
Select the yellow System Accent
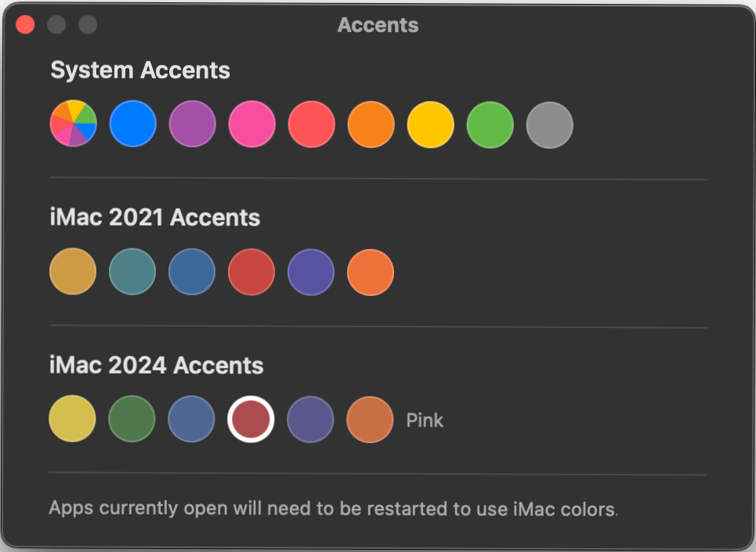point(430,124)
